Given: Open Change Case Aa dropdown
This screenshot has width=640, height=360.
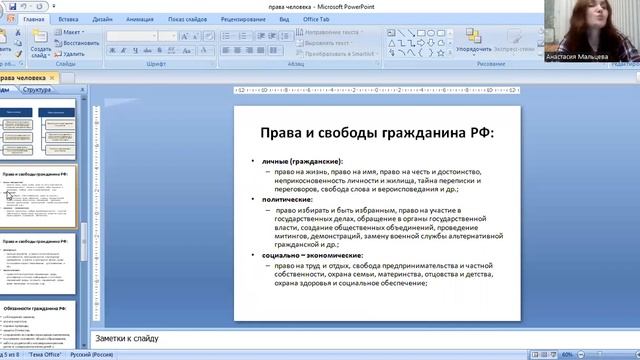Looking at the screenshot, I should tap(187, 50).
